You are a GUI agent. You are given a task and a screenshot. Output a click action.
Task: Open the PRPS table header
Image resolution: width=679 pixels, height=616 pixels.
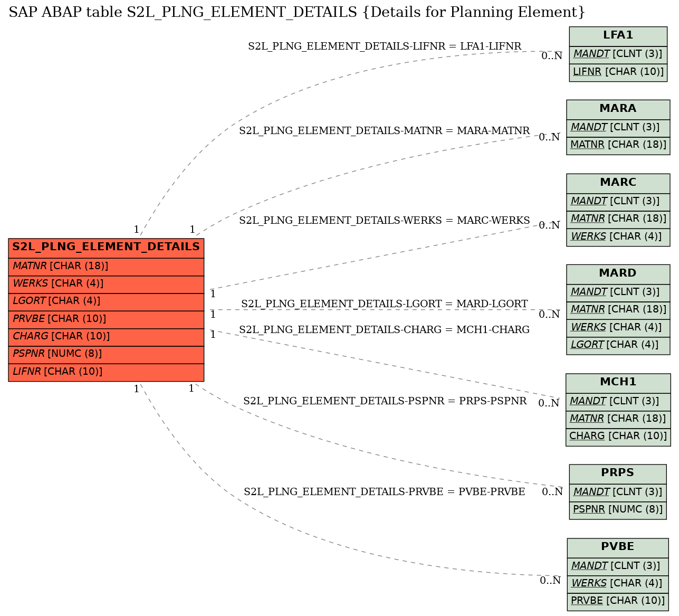(x=618, y=473)
